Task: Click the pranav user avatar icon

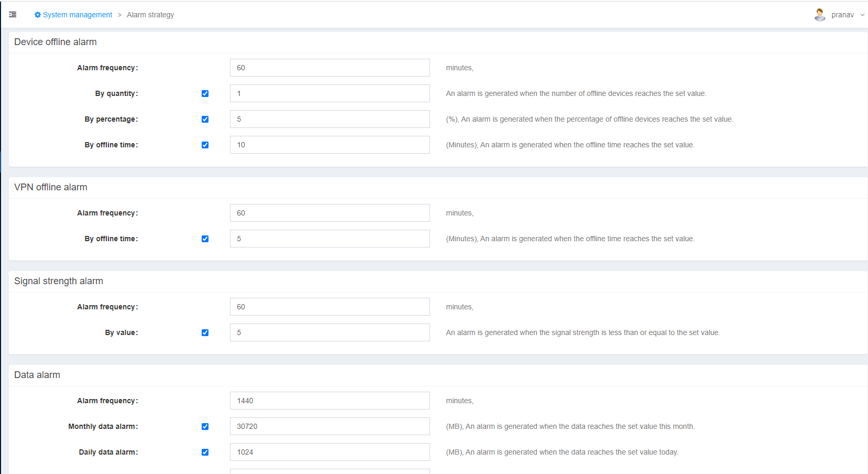Action: (820, 15)
